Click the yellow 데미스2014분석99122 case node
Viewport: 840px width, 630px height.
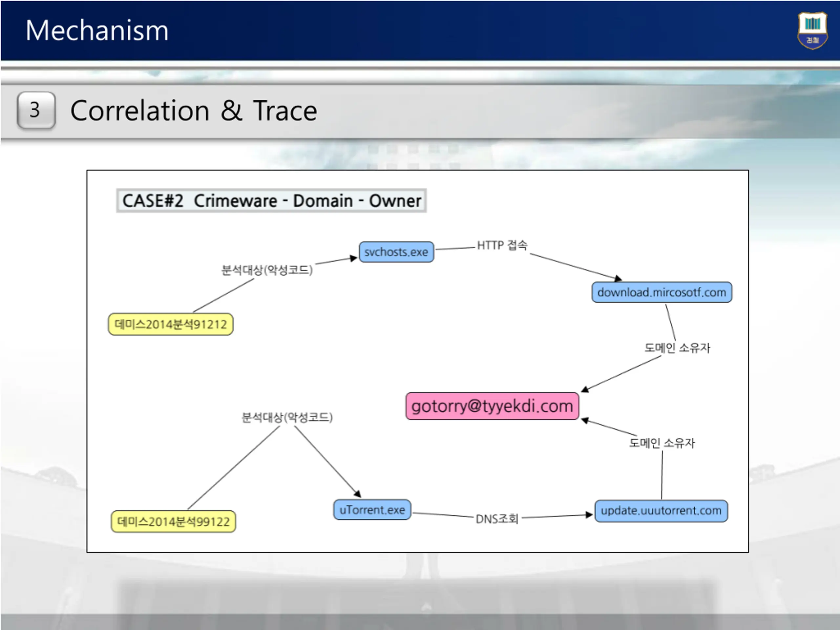coord(173,521)
